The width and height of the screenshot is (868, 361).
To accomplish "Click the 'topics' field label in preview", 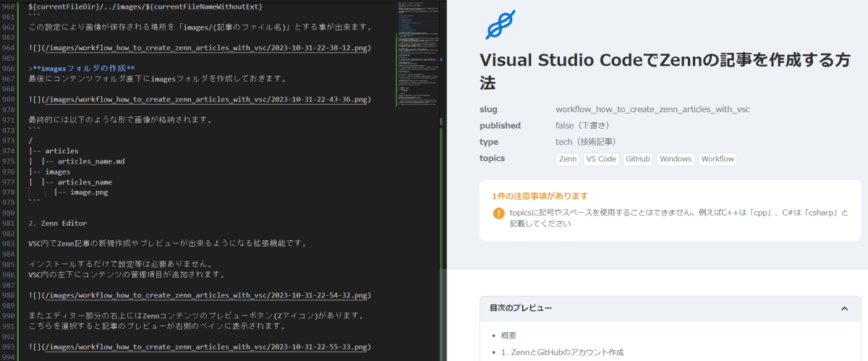I will (492, 158).
